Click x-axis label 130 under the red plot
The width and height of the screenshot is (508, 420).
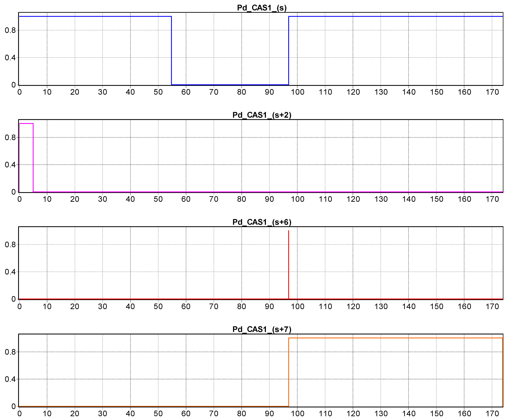click(381, 306)
